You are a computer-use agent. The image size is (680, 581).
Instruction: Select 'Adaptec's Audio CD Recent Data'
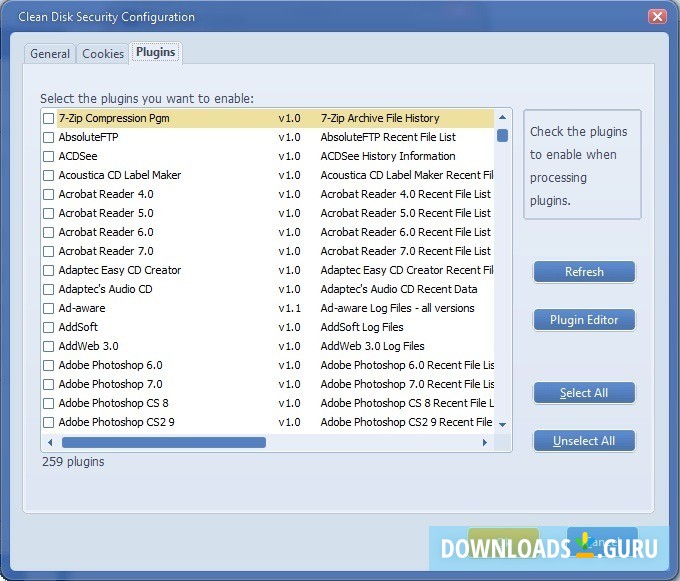(399, 289)
